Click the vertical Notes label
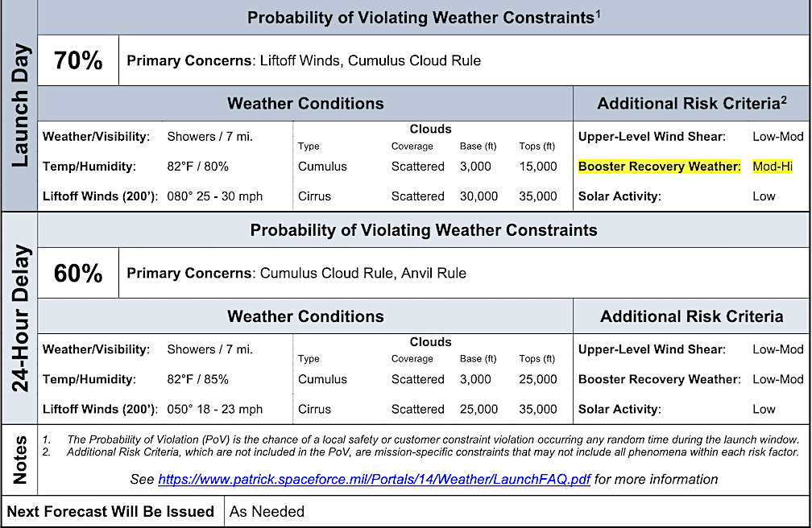The height and width of the screenshot is (528, 812). (18, 460)
